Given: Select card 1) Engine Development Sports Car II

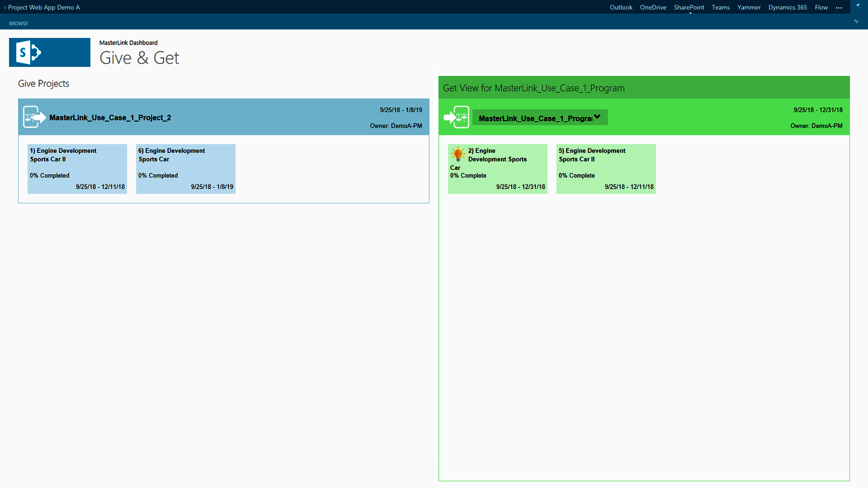Looking at the screenshot, I should [x=77, y=169].
